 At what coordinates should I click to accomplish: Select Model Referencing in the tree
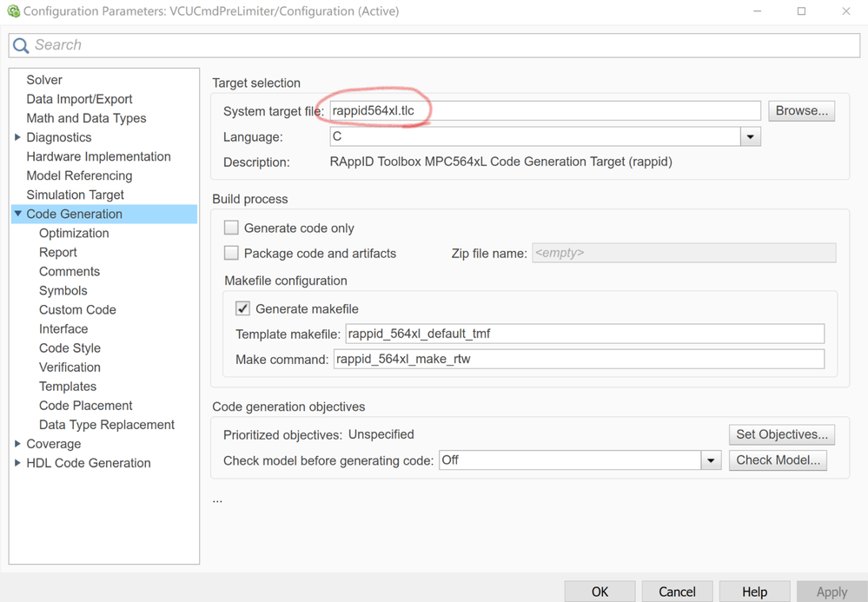[79, 176]
